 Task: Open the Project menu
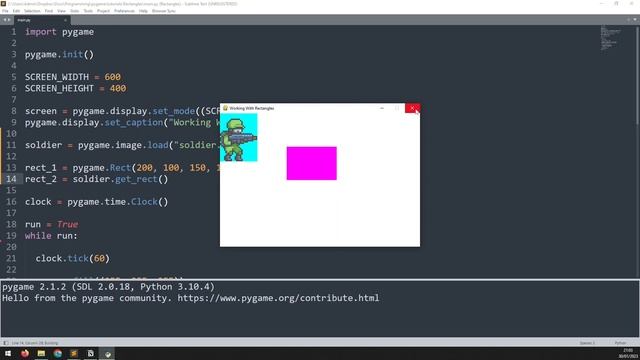pos(103,11)
